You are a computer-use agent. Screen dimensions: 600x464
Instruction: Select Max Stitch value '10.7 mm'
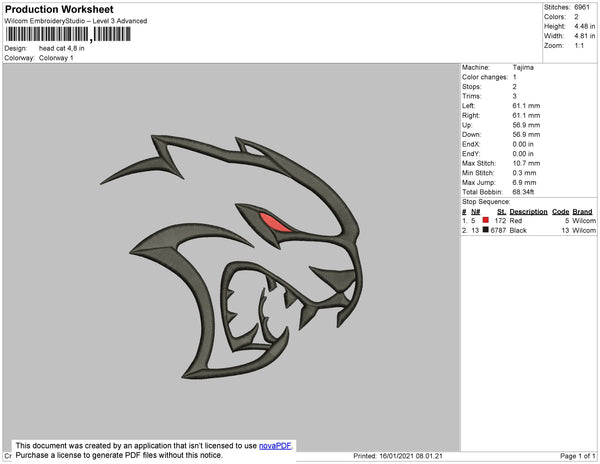coord(526,163)
